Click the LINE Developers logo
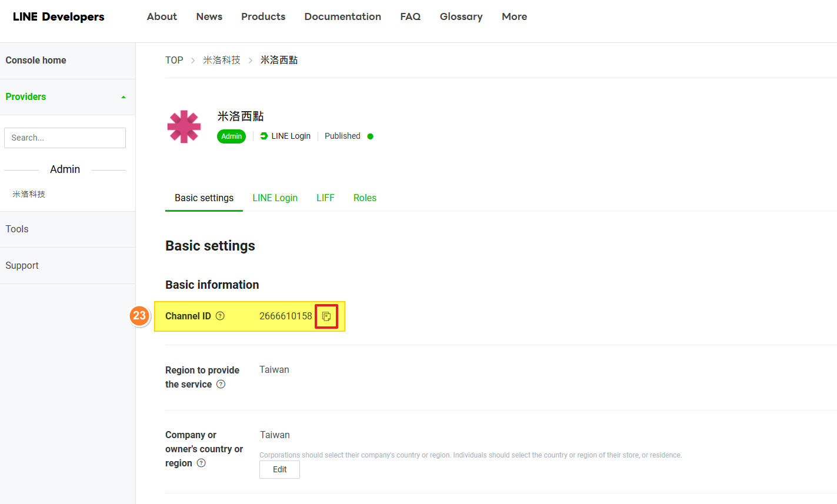Viewport: 837px width, 504px height. click(58, 16)
